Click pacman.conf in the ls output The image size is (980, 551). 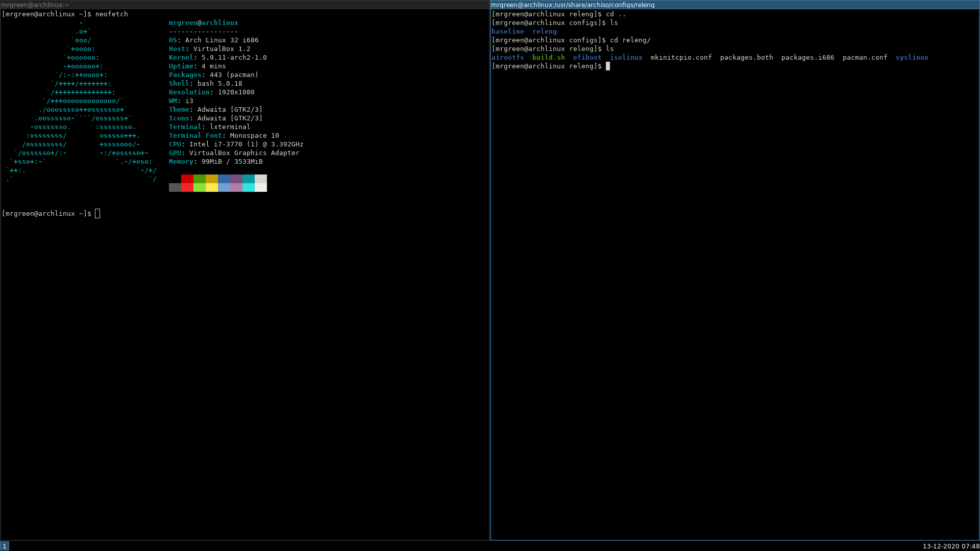[x=865, y=58]
